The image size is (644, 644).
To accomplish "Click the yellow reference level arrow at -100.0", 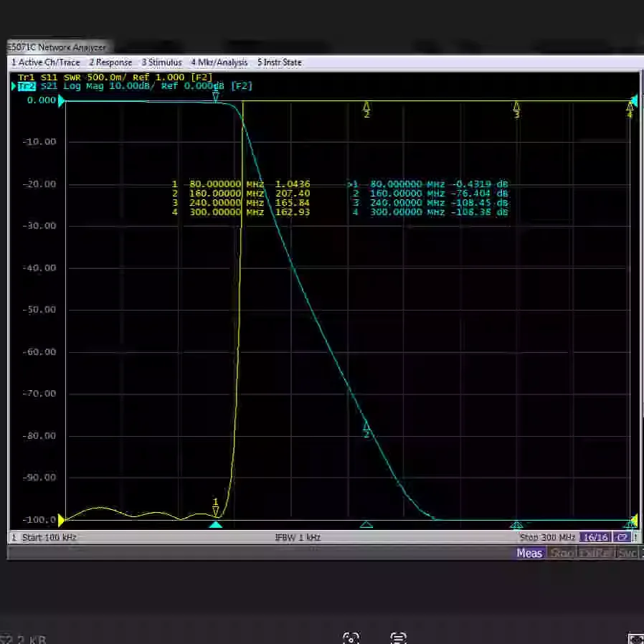I will click(x=62, y=520).
